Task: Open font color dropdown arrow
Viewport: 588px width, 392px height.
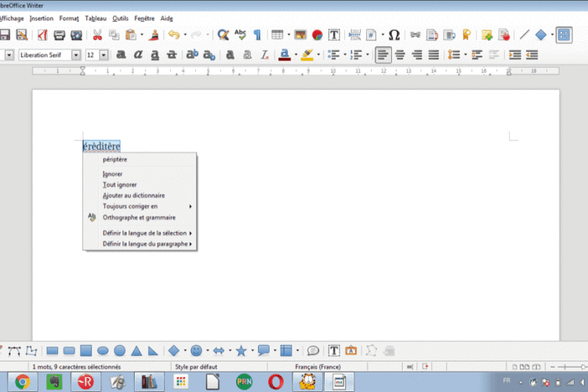Action: (x=296, y=55)
